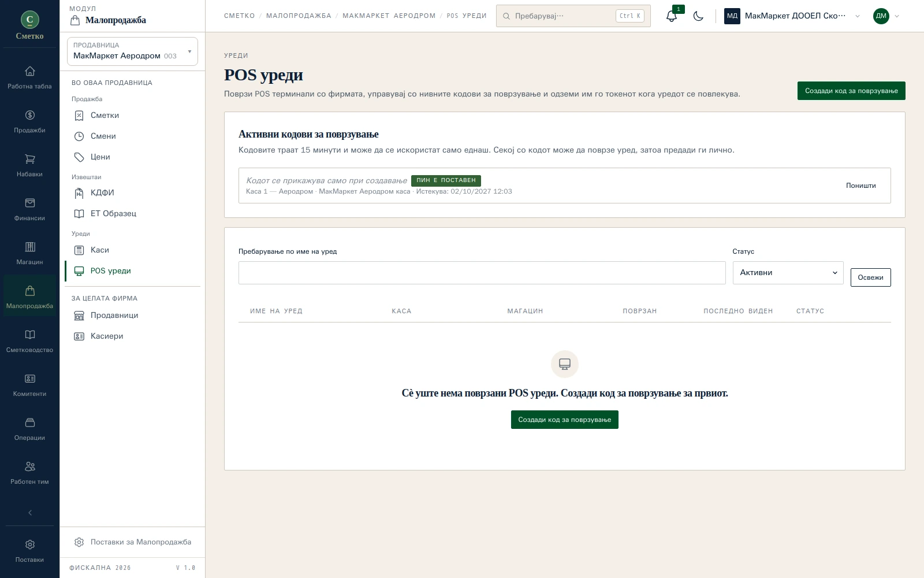Click the Сметко logo
The width and height of the screenshot is (924, 578).
coord(29,25)
